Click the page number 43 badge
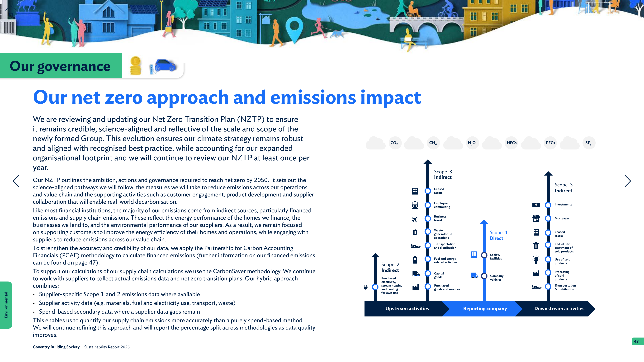Screen dimensions: 644x362 [x=638, y=341]
